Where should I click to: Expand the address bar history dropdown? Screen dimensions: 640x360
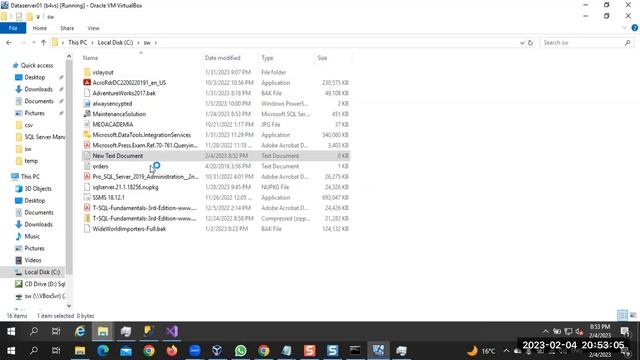(522, 42)
